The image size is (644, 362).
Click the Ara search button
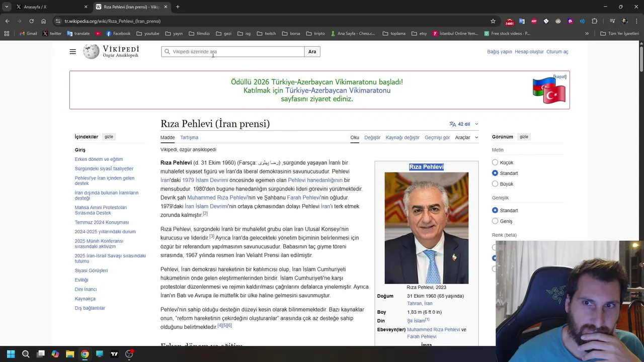click(x=312, y=52)
